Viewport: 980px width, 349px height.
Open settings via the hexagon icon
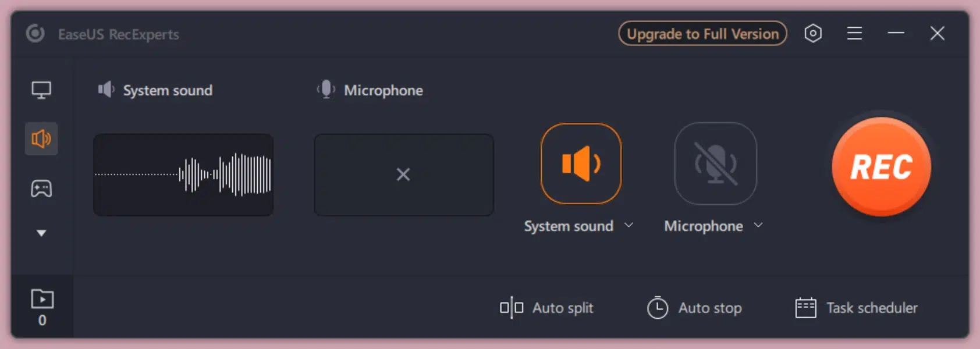pyautogui.click(x=813, y=33)
